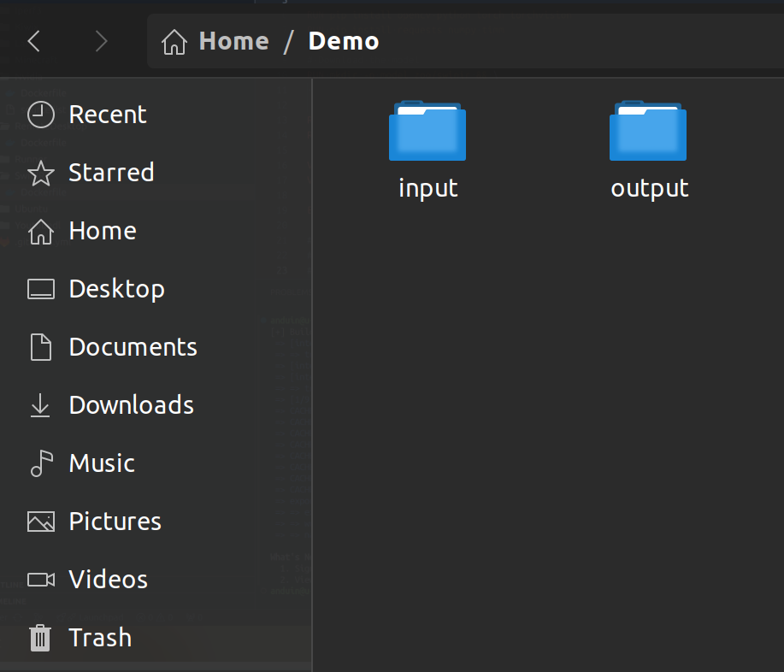
Task: Select the output folder icon
Action: 648,132
